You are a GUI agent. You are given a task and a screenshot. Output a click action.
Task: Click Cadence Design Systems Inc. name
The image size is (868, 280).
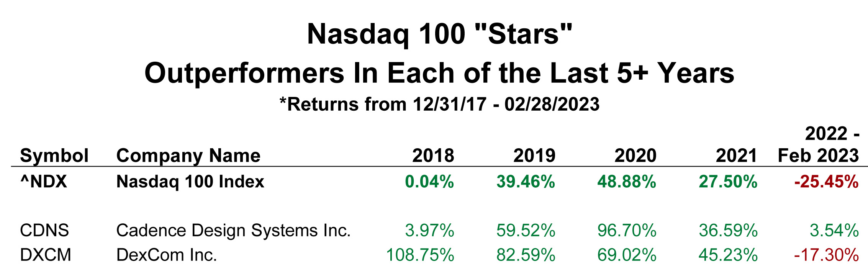[x=233, y=231]
